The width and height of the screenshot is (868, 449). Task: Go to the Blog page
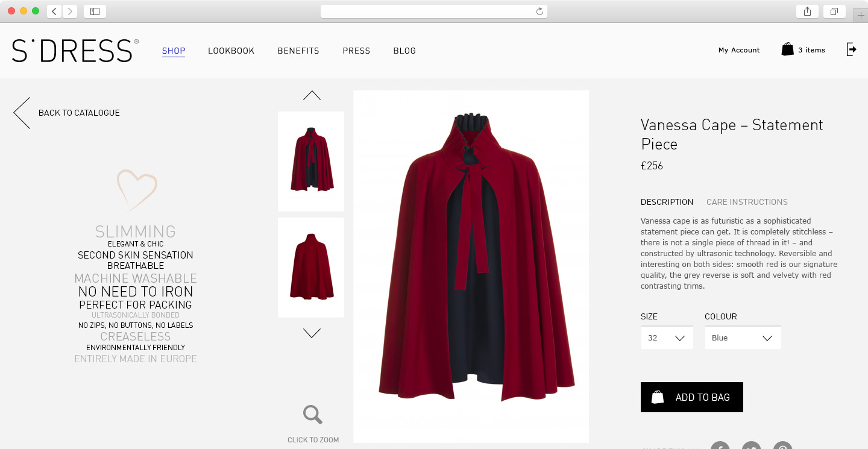coord(404,51)
